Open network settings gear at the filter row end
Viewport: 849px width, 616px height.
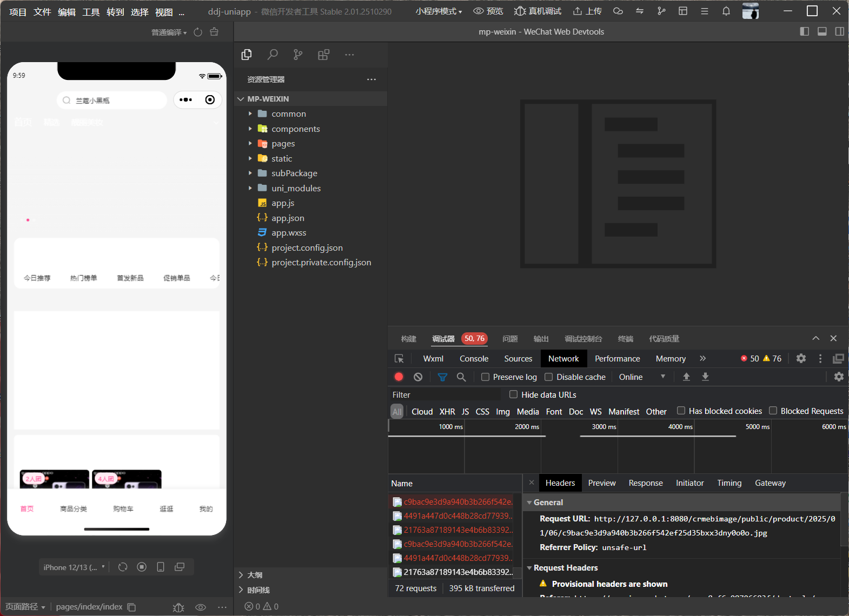click(839, 377)
